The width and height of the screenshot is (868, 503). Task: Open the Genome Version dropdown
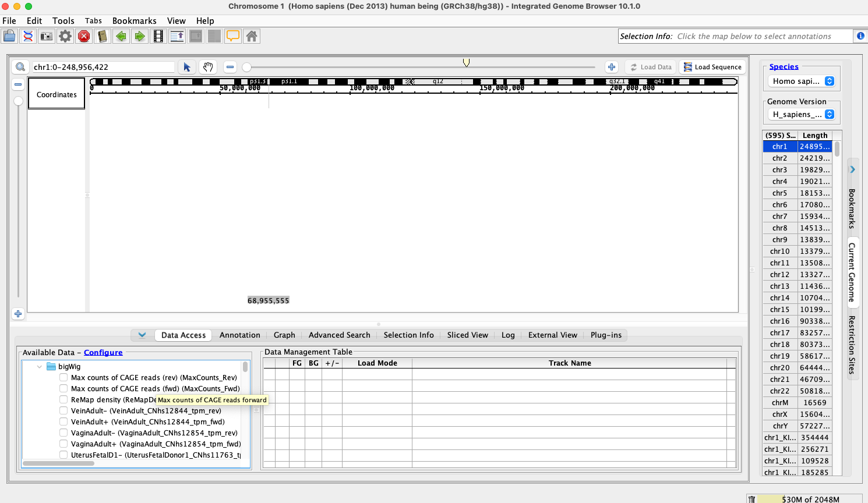point(803,115)
